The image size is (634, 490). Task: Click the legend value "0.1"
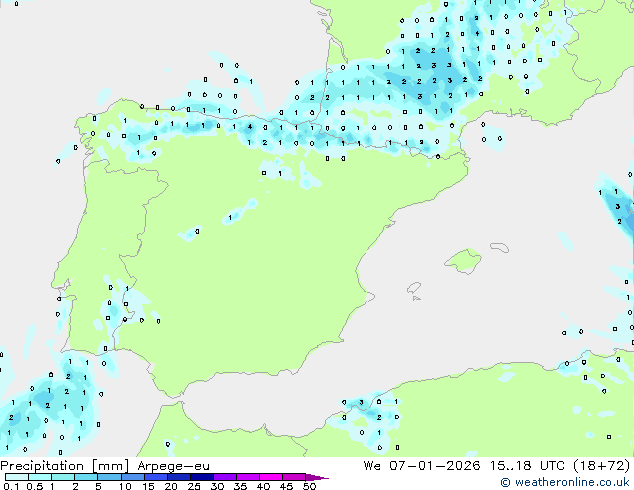pos(11,486)
